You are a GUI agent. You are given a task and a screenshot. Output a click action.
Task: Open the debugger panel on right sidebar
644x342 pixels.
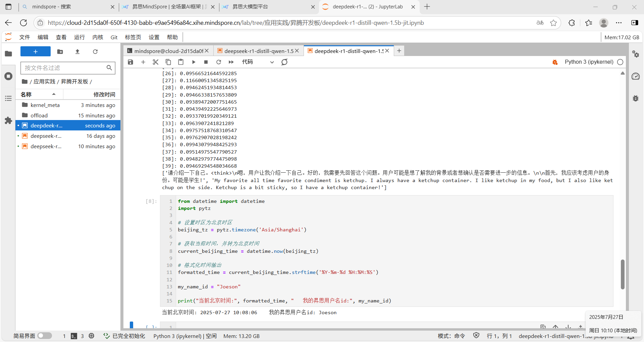coord(635,99)
